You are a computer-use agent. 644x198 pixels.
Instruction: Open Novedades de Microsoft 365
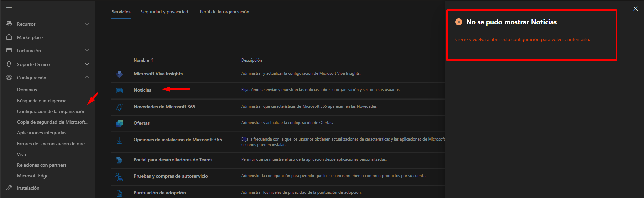(x=164, y=107)
